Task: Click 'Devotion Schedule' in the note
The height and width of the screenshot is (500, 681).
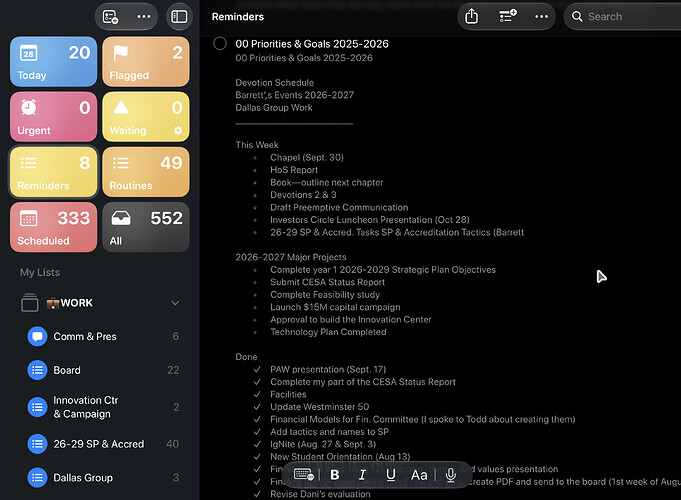Action: pyautogui.click(x=274, y=83)
